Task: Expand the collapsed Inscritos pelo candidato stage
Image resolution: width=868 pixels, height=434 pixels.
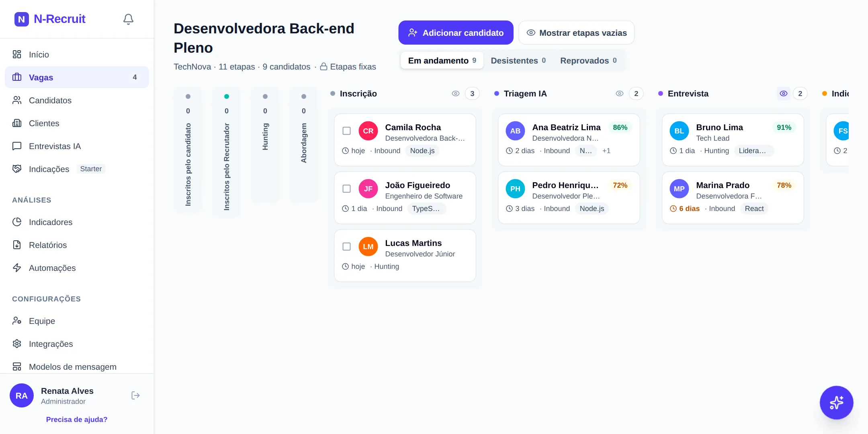Action: pos(188,151)
